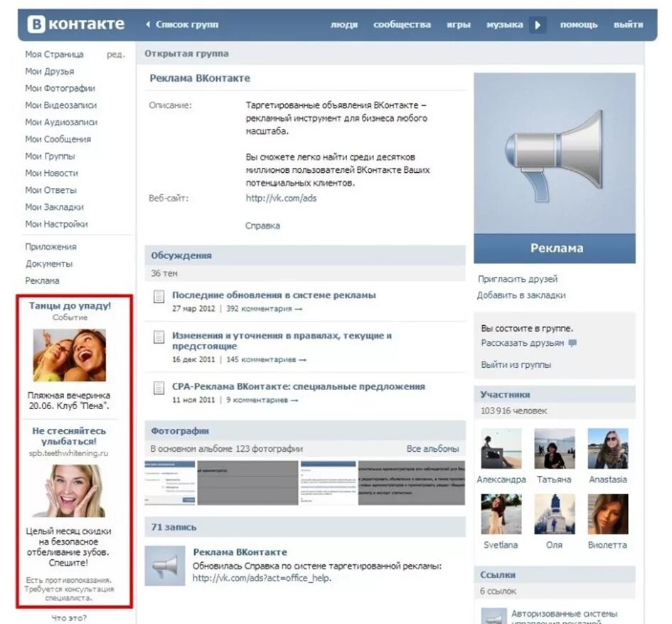Viewport: 672px width, 624px height.
Task: Open Реклама in left sidebar
Action: 42,280
